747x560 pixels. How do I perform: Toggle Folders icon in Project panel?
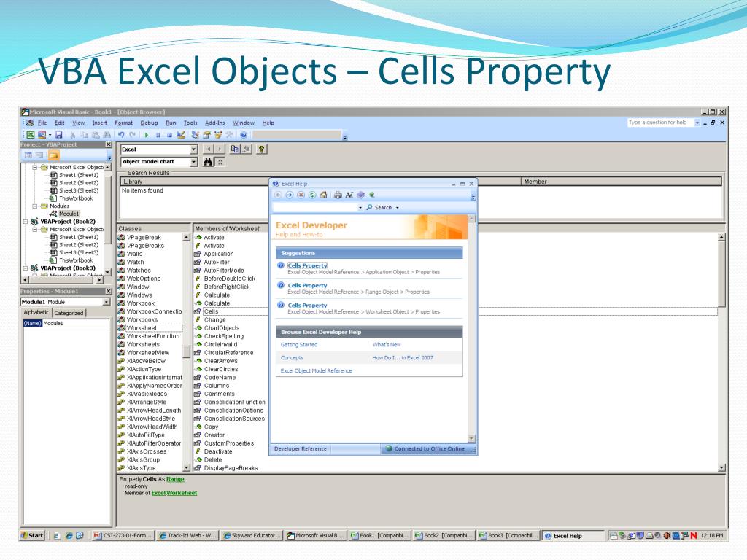[x=53, y=155]
